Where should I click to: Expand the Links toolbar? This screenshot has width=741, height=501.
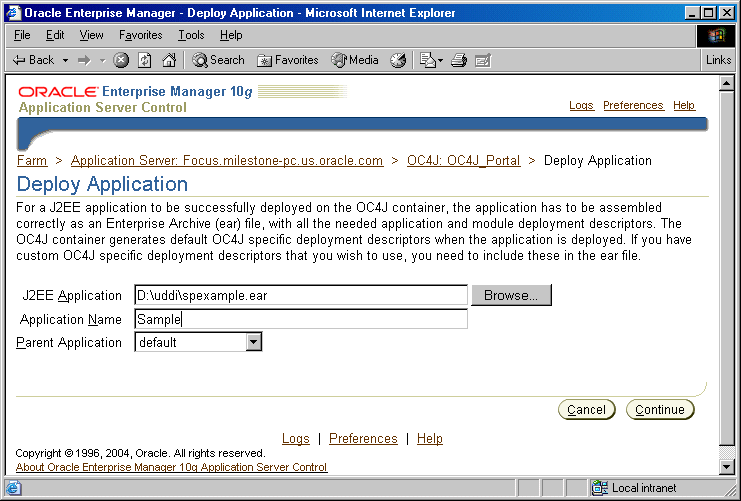(718, 60)
